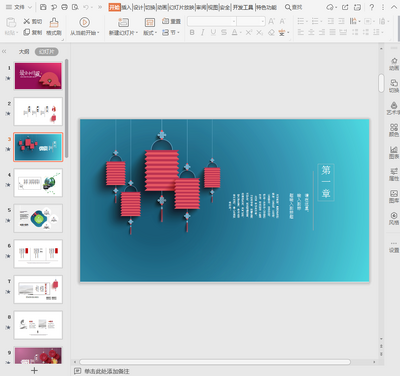This screenshot has height=376, width=400.
Task: Open the font size dropdown
Action: 263,21
